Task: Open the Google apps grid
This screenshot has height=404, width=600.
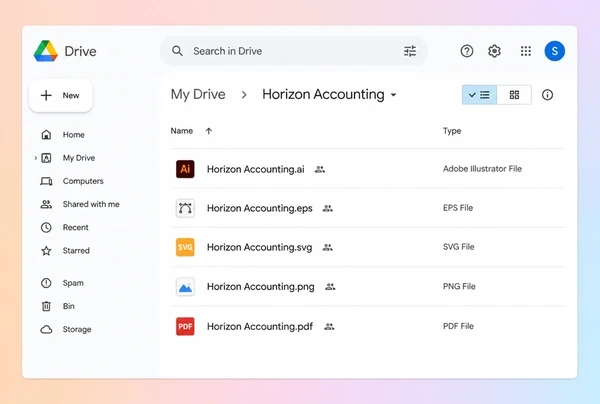Action: 526,51
